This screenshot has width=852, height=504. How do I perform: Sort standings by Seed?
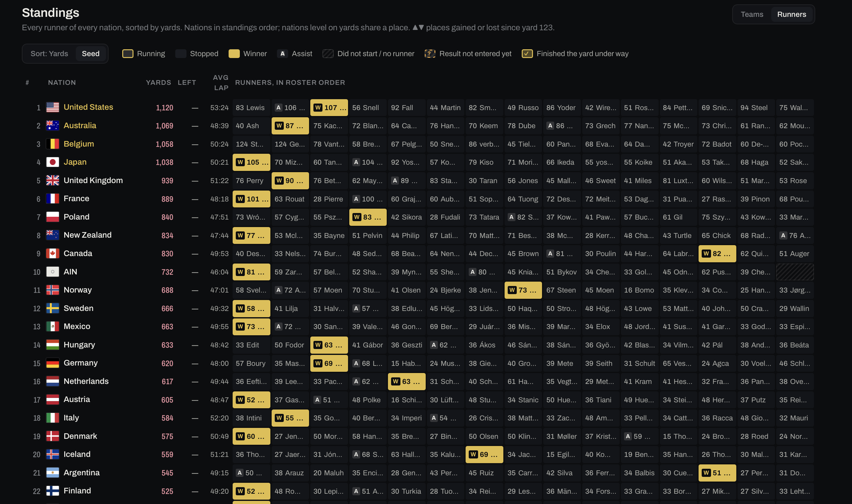91,54
